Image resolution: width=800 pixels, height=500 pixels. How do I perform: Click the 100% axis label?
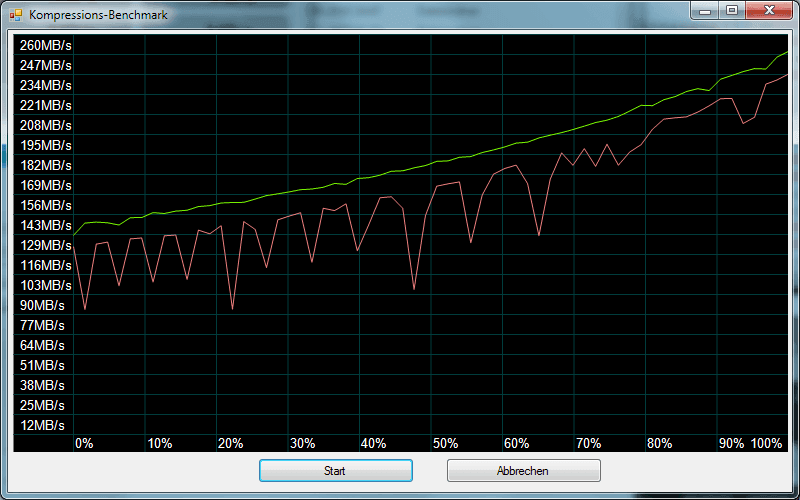point(767,444)
